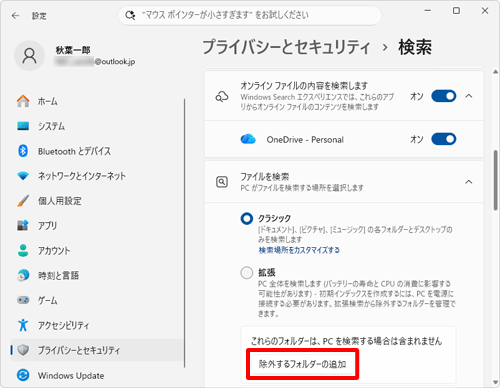Image resolution: width=500 pixels, height=388 pixels.
Task: Click the ネットワークとインターネット wifi icon
Action: 23,176
